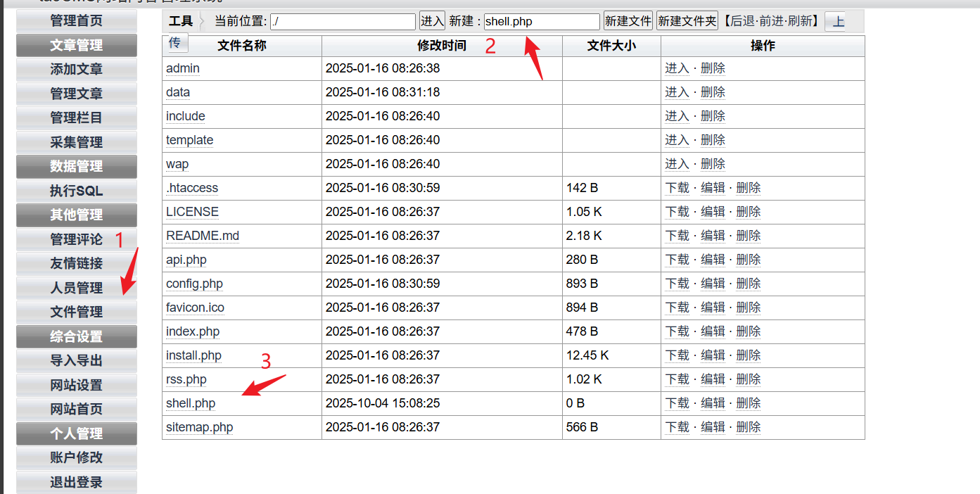Click 退出登录 to log out
Screen dimensions: 980x494
(x=76, y=482)
